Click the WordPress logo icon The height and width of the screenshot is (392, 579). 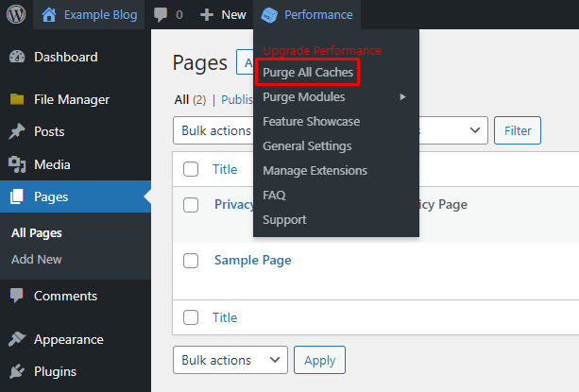(x=16, y=15)
